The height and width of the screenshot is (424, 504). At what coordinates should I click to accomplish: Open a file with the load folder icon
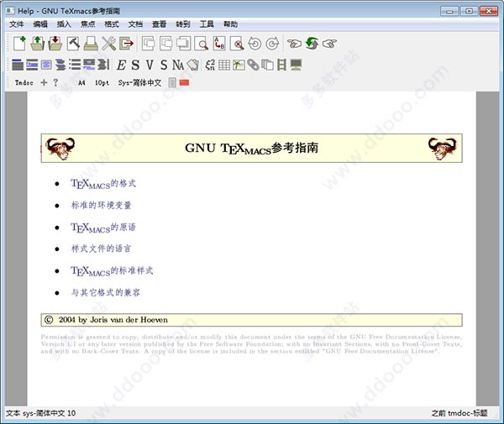point(37,44)
